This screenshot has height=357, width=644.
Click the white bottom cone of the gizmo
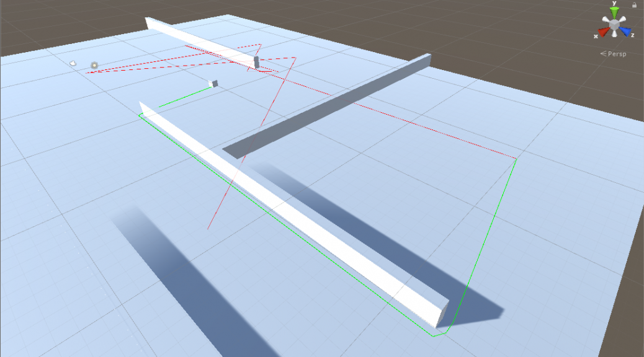point(614,33)
